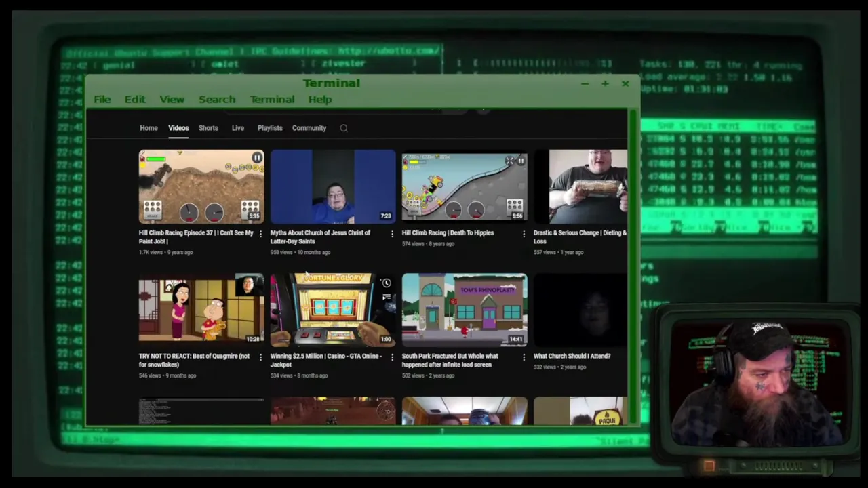This screenshot has height=488, width=868.
Task: Click the '332 views • 2 years ago' text
Action: [559, 367]
